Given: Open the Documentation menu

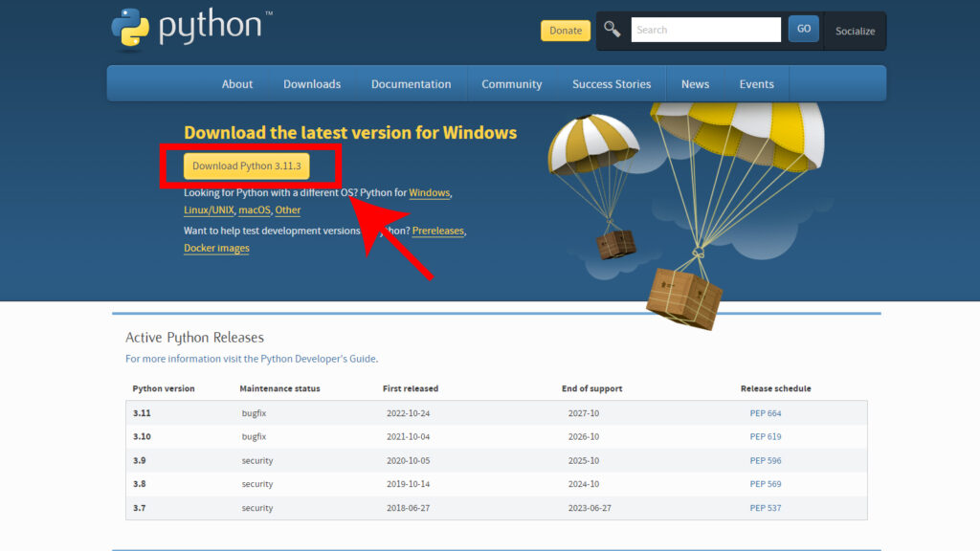Looking at the screenshot, I should point(412,84).
